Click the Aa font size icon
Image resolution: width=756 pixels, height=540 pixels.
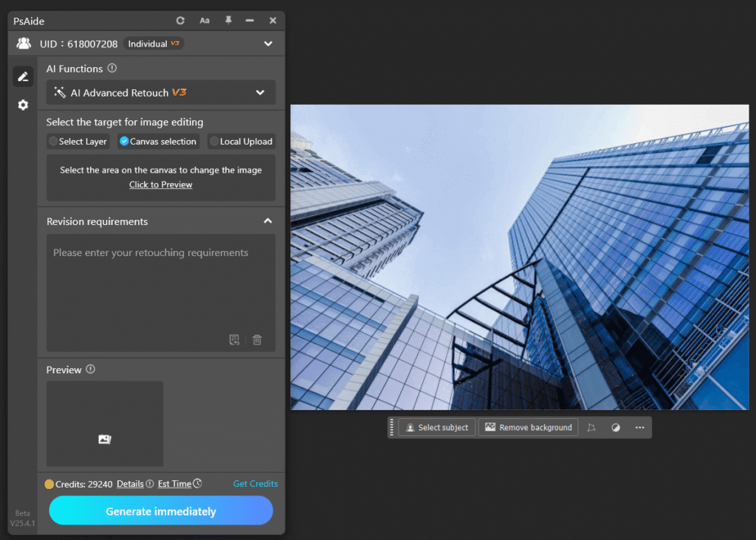[205, 21]
